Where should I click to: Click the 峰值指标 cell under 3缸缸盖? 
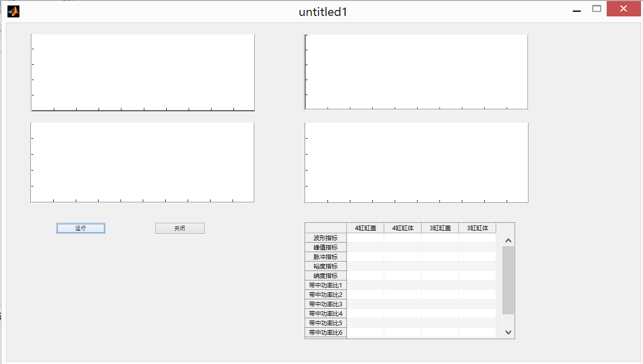440,247
